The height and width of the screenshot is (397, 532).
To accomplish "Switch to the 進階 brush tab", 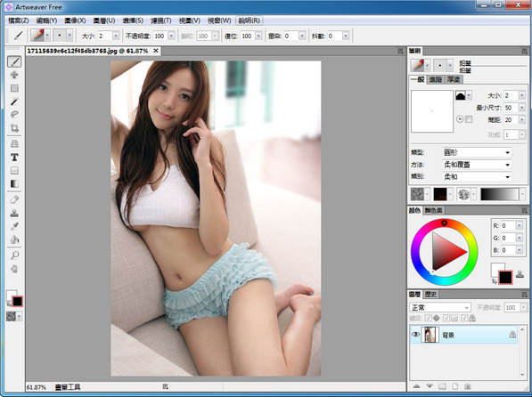I will 435,79.
